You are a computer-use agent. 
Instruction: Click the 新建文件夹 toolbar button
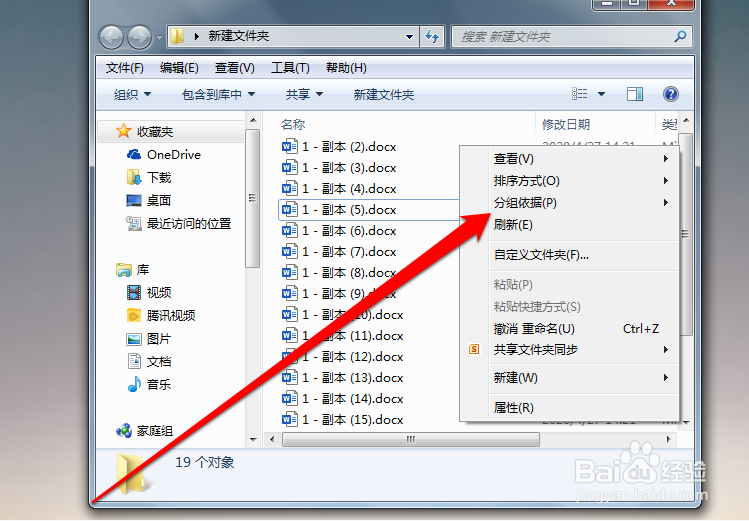(384, 95)
